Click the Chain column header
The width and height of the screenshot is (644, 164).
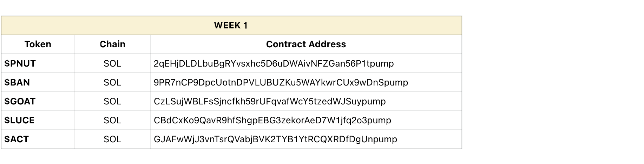[x=112, y=44]
